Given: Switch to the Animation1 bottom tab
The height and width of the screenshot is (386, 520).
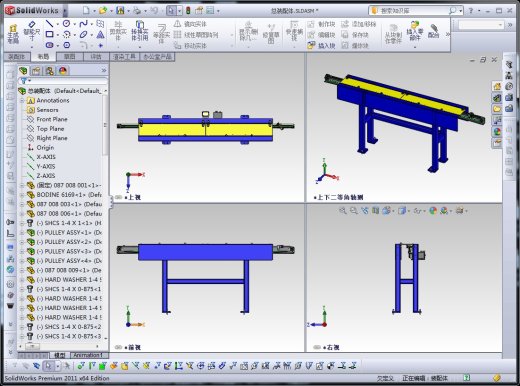Looking at the screenshot, I should (88, 355).
